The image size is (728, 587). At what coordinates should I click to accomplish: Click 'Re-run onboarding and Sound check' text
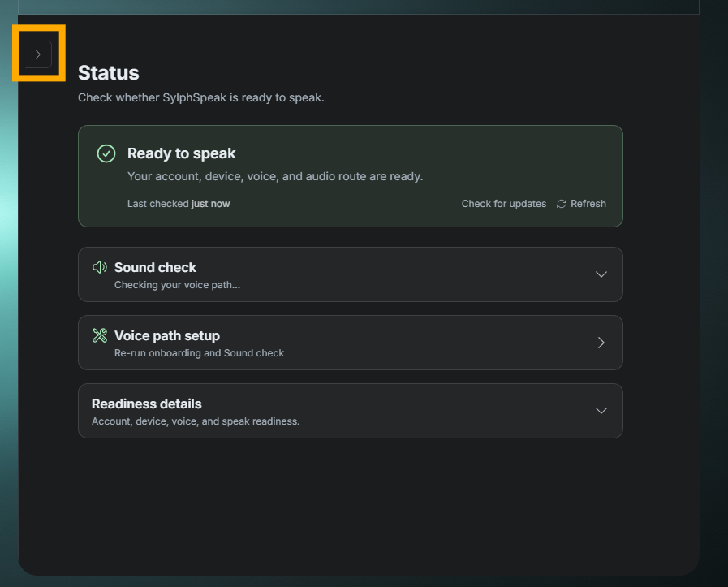click(x=199, y=353)
